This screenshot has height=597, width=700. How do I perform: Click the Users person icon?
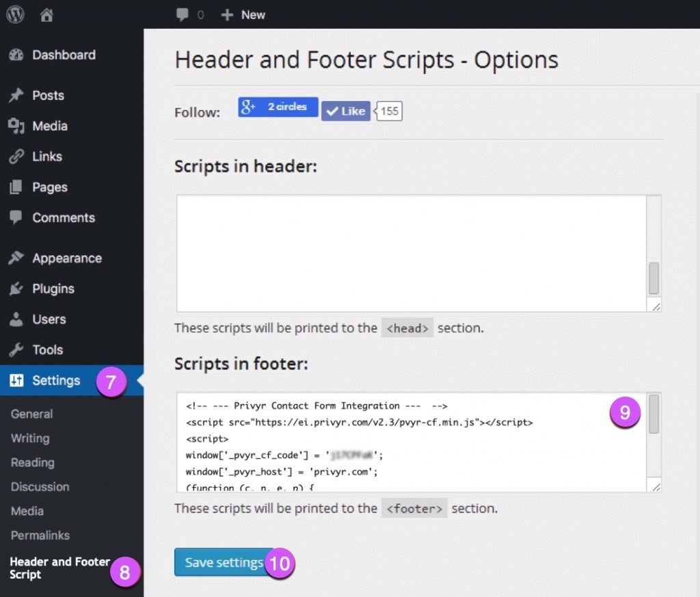click(x=16, y=319)
